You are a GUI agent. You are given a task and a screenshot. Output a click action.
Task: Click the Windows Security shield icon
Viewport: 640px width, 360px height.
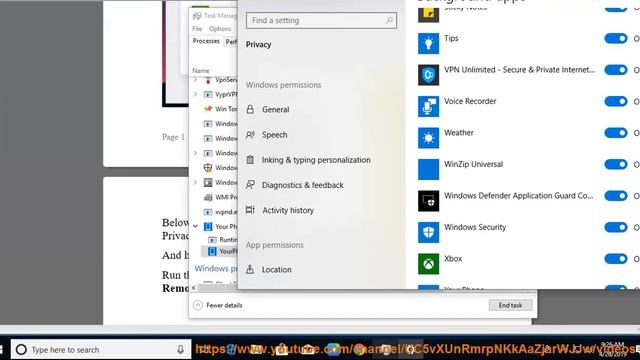point(428,232)
